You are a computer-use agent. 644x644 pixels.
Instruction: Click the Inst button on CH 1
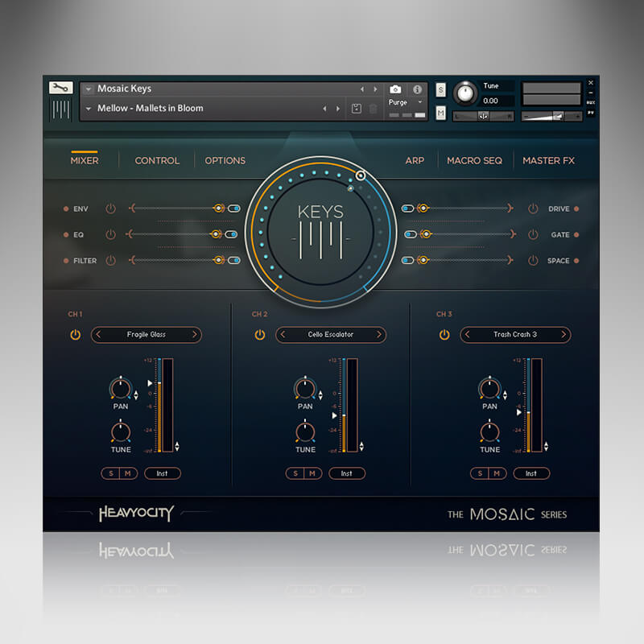[x=163, y=473]
